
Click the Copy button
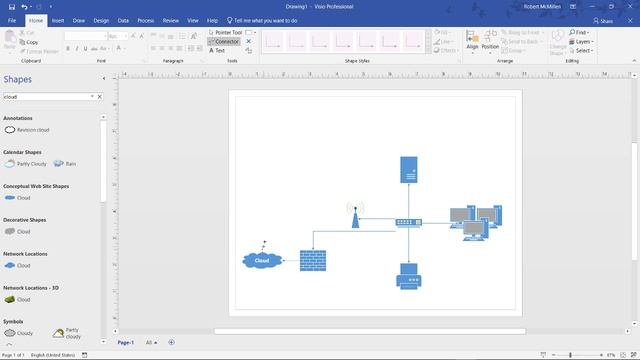coord(29,42)
